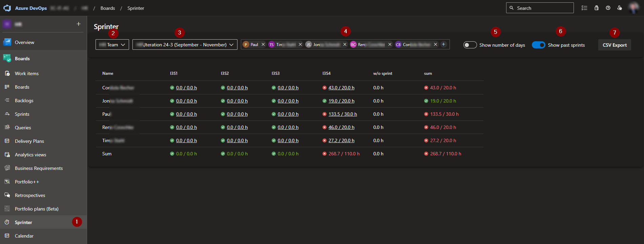Open the Work items icon in the sidebar

tap(7, 73)
